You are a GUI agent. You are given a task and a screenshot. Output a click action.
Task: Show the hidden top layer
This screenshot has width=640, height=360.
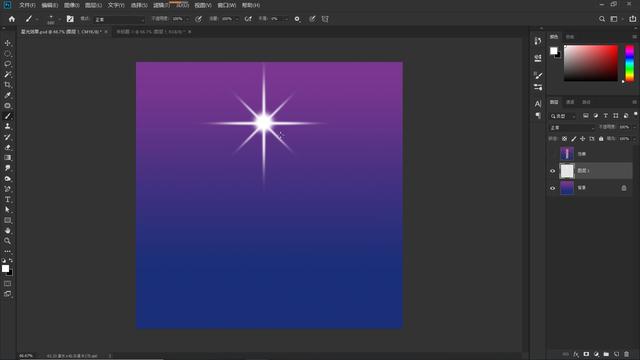(x=553, y=154)
